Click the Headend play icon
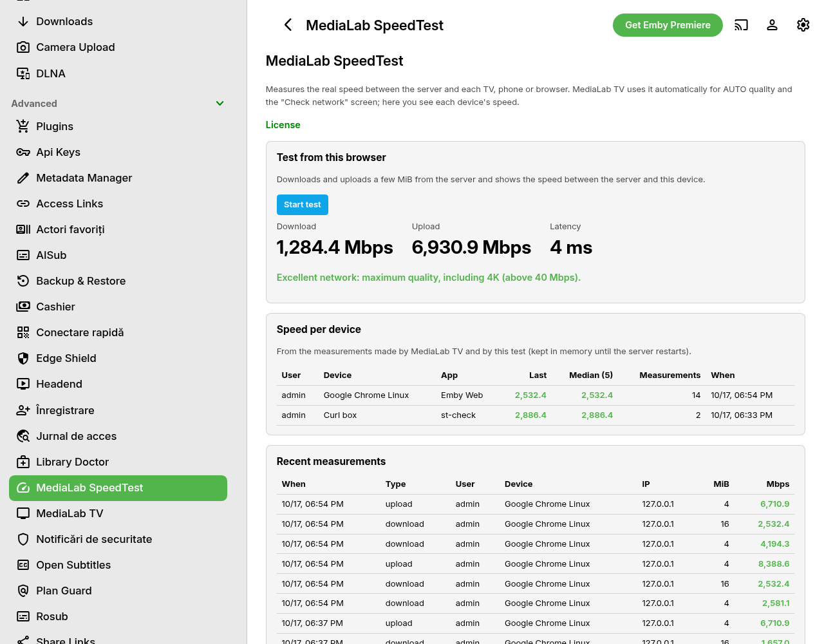824x644 pixels. (x=23, y=384)
